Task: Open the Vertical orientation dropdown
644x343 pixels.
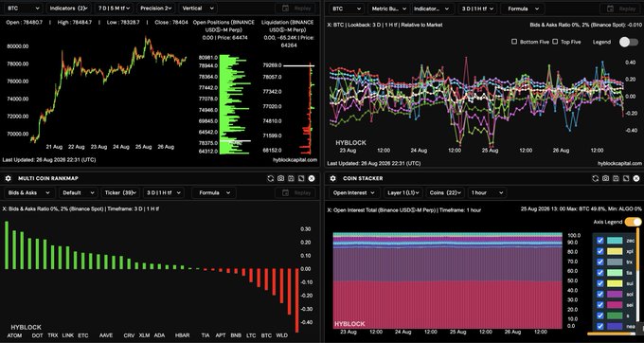Action: point(198,9)
